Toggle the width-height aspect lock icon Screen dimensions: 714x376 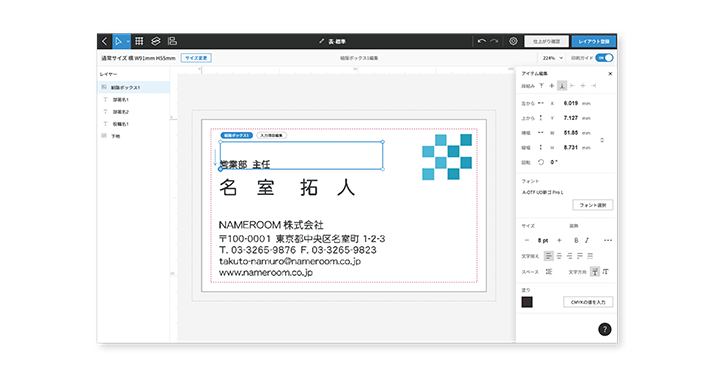click(602, 140)
